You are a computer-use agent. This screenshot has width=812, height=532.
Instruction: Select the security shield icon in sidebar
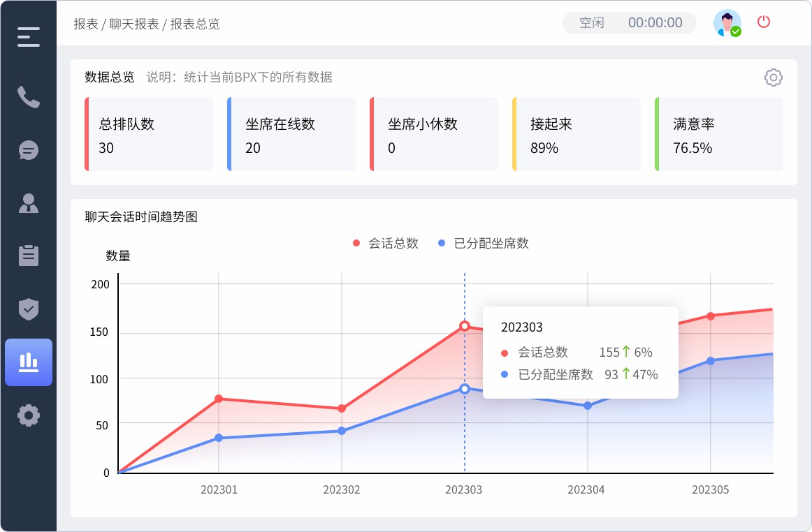tap(28, 309)
